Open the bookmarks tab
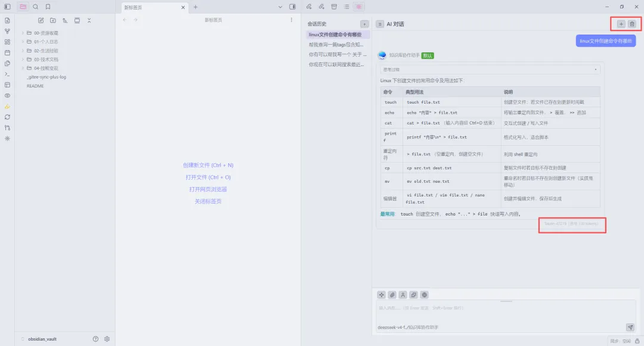This screenshot has height=346, width=644. pos(48,7)
